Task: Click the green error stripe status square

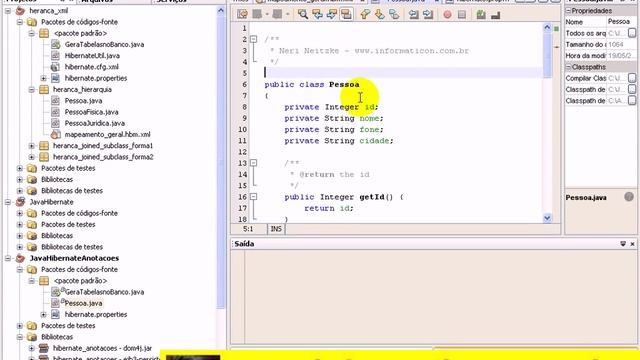Action: (x=556, y=29)
